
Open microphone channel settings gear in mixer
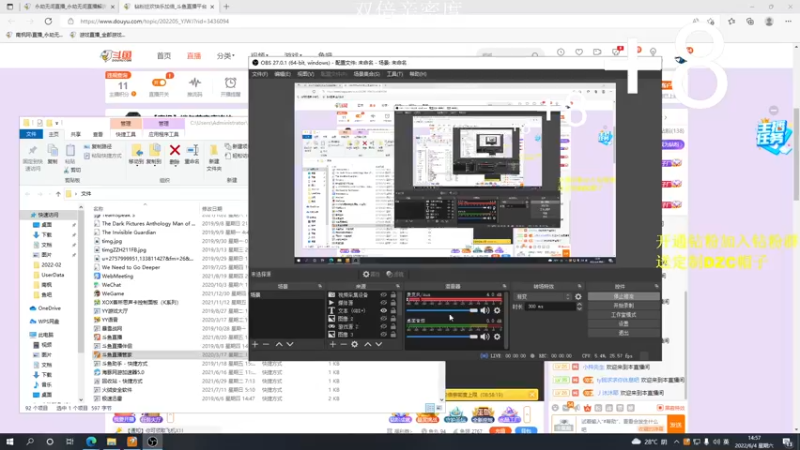tap(497, 310)
